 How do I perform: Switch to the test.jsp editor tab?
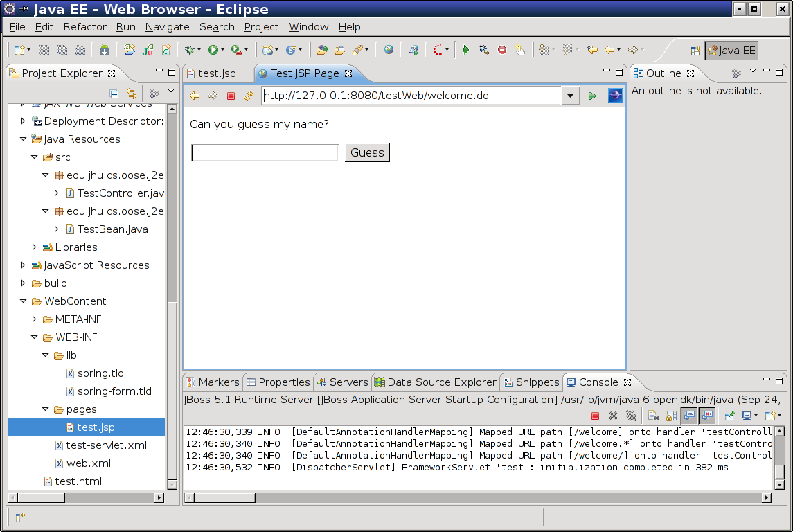[217, 73]
